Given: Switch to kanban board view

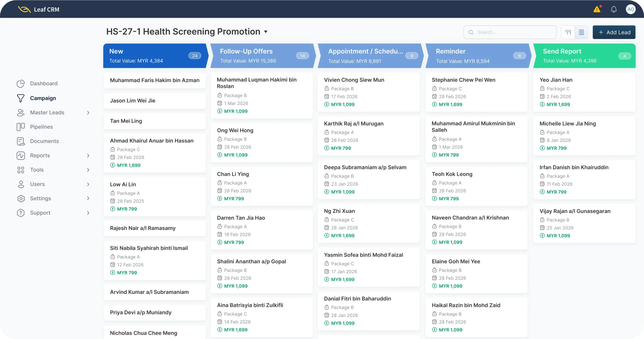Looking at the screenshot, I should coord(568,32).
